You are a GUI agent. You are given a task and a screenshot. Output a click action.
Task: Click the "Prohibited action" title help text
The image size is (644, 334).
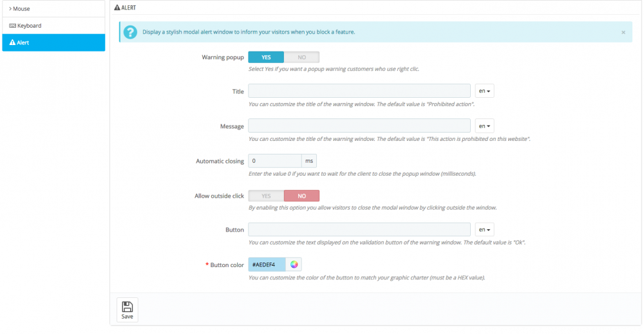point(361,104)
